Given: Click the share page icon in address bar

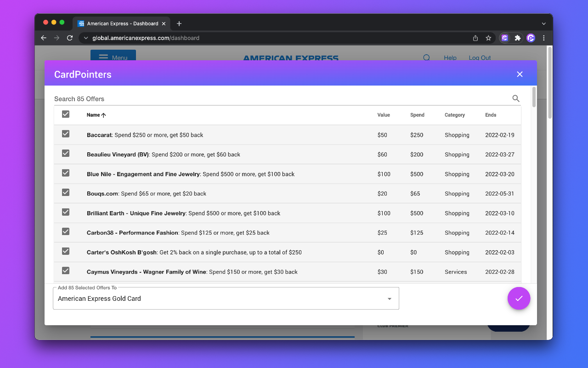Looking at the screenshot, I should [475, 38].
